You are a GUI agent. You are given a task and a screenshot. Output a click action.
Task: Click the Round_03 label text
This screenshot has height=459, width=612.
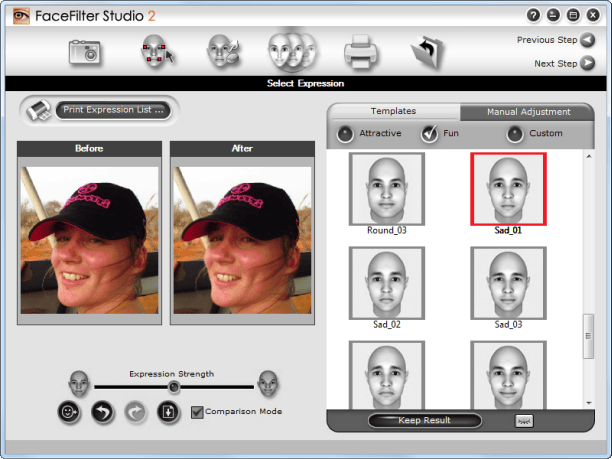tap(387, 230)
